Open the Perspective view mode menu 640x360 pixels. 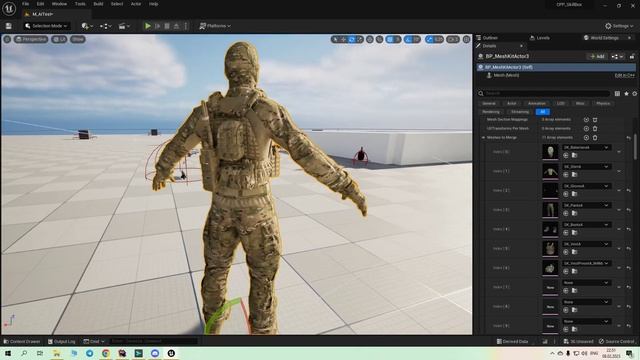point(31,39)
